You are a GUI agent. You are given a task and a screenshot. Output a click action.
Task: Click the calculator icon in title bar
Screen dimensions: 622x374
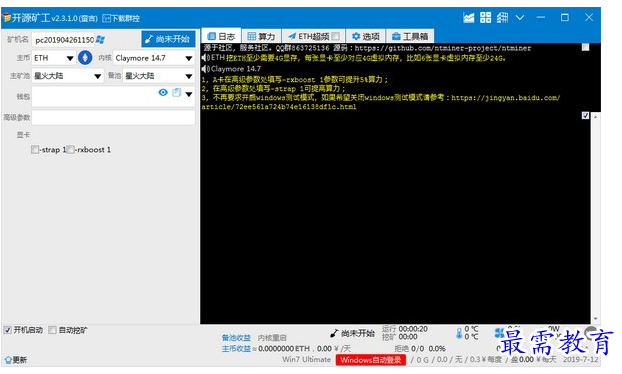click(x=502, y=17)
